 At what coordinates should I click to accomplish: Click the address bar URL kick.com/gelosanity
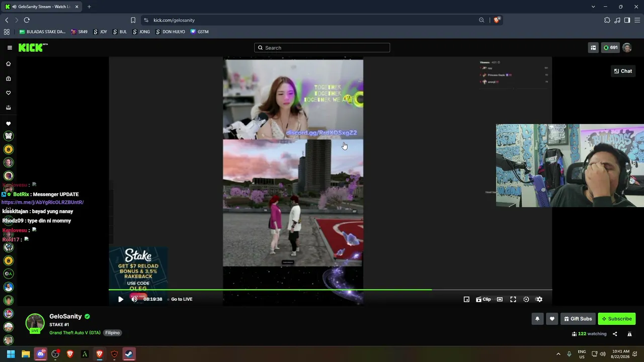click(174, 20)
